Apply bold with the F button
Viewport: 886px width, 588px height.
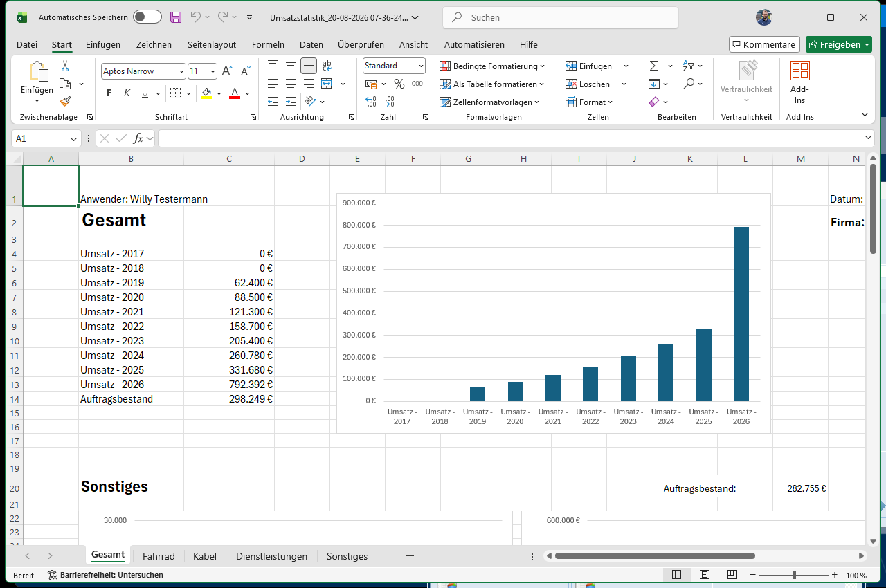109,93
